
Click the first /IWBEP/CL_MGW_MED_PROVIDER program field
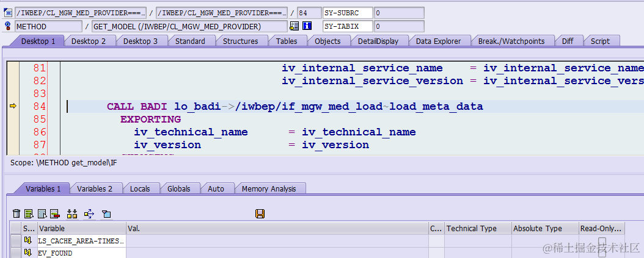tap(81, 13)
